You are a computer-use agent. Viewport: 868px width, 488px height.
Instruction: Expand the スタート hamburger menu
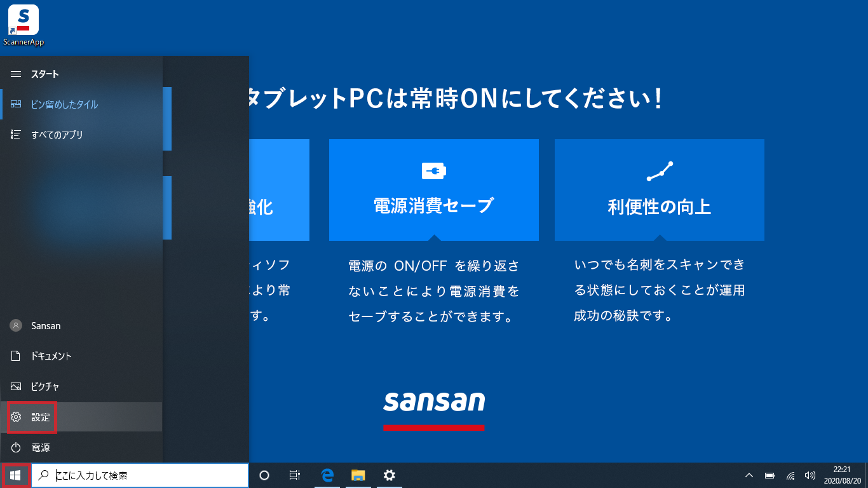point(16,74)
